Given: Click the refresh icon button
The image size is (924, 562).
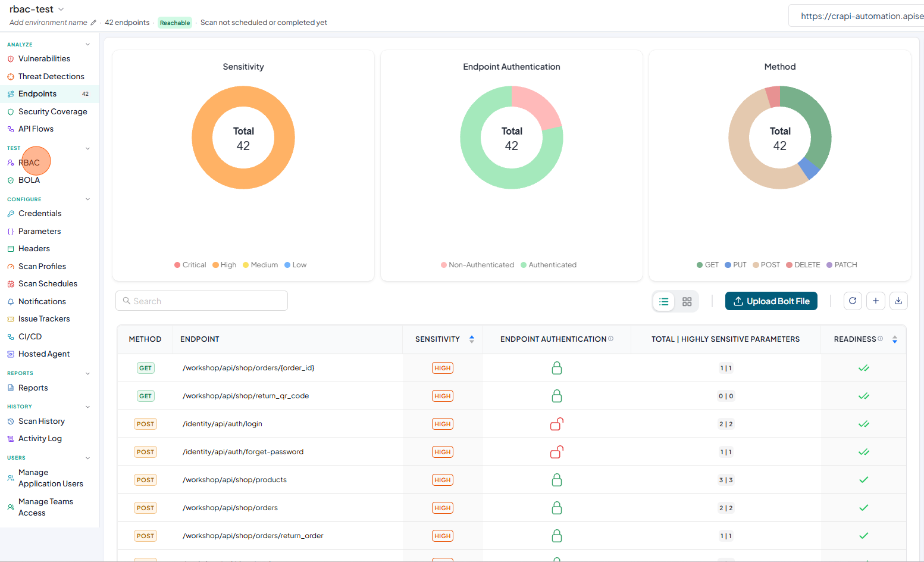Looking at the screenshot, I should click(x=853, y=301).
